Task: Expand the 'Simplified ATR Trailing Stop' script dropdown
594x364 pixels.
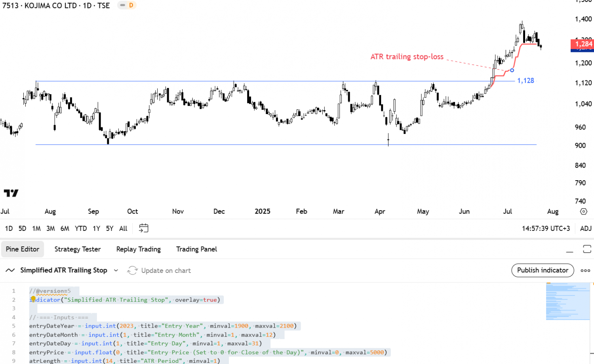Action: pos(116,270)
